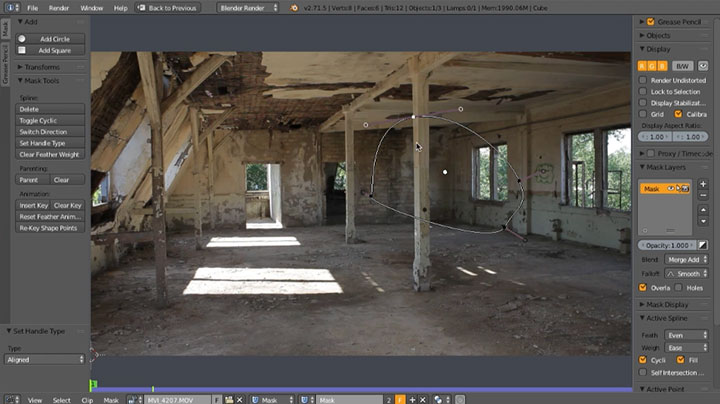Click Switch Direction button
Screen dimensions: 720x404
[50, 132]
